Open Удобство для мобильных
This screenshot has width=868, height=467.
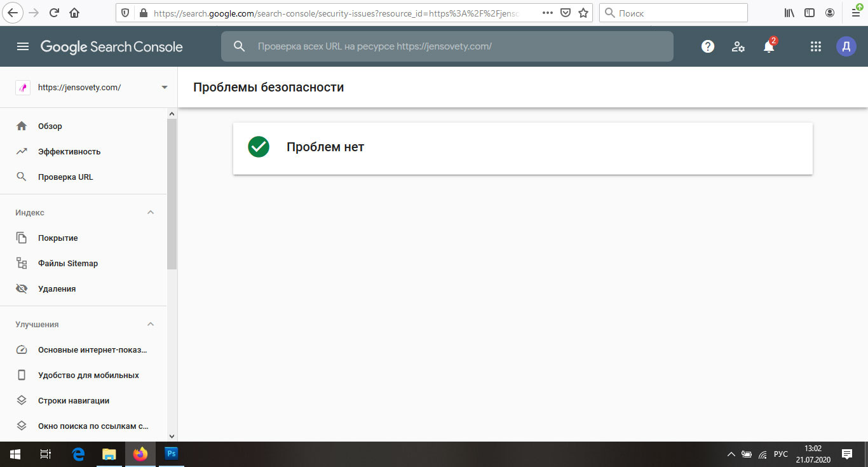pos(88,376)
